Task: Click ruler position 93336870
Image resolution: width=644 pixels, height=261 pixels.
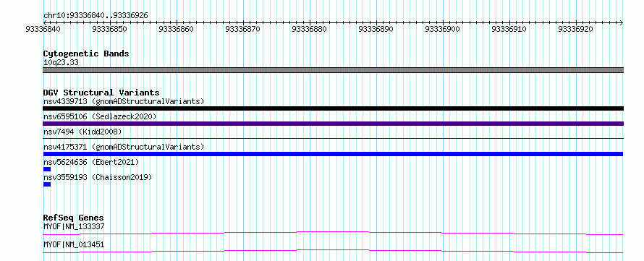Action: click(x=242, y=29)
